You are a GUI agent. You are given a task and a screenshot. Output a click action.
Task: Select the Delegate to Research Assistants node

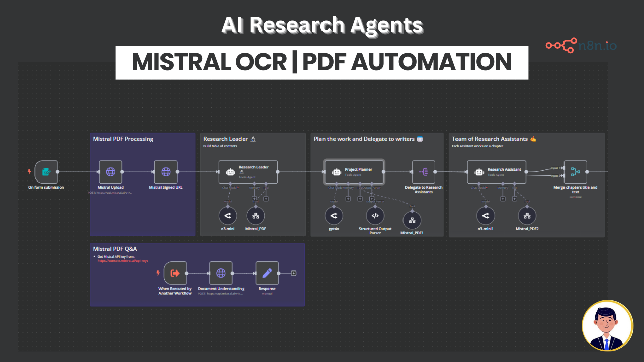click(x=424, y=172)
